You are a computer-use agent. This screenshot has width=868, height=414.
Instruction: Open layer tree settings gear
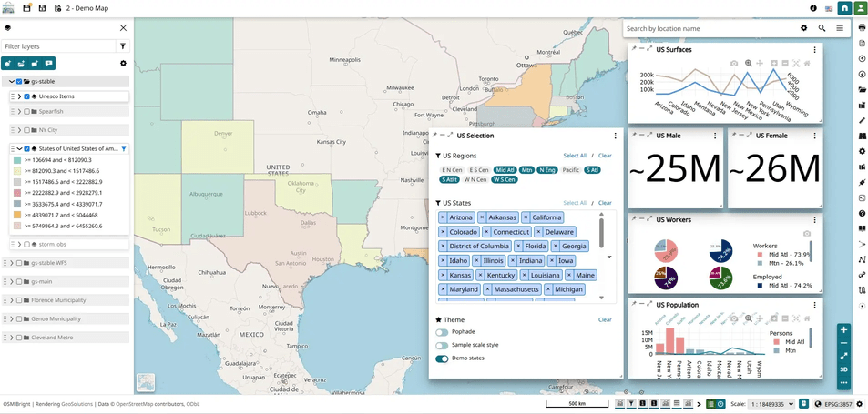point(123,63)
